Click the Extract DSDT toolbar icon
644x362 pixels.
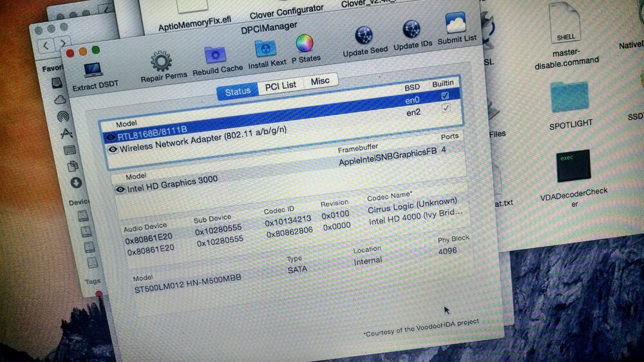[x=93, y=70]
